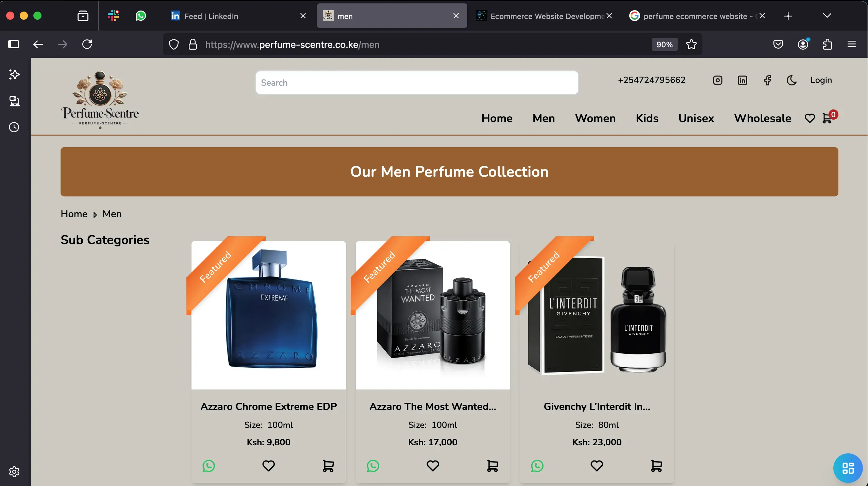Viewport: 868px width, 486px height.
Task: Click the WhatsApp icon on Azzaro Chrome
Action: [208, 466]
